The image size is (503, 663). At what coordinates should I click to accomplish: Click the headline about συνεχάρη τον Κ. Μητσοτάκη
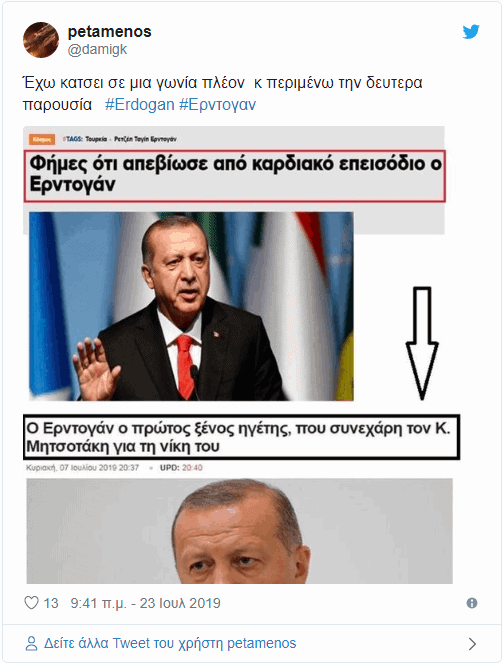tap(241, 437)
